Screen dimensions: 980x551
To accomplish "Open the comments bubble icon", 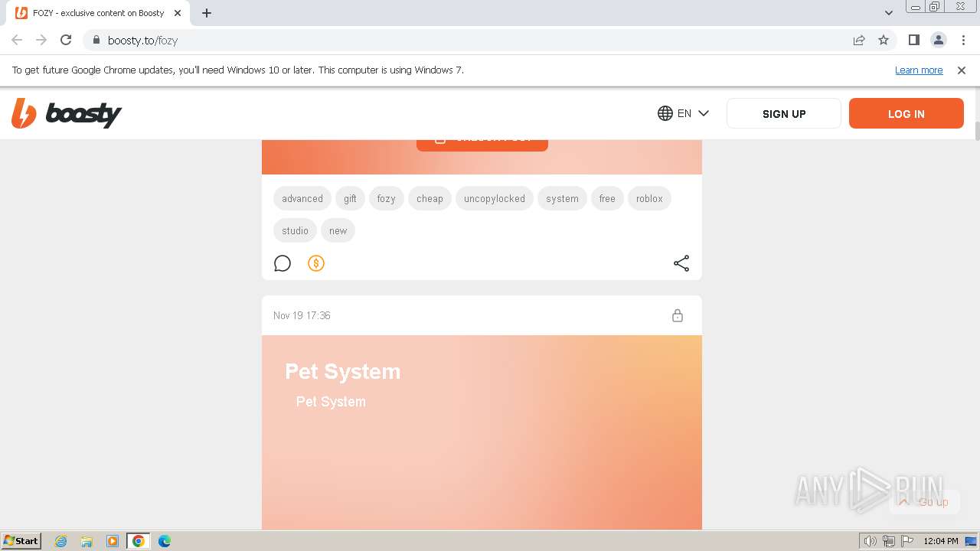I will pyautogui.click(x=283, y=263).
